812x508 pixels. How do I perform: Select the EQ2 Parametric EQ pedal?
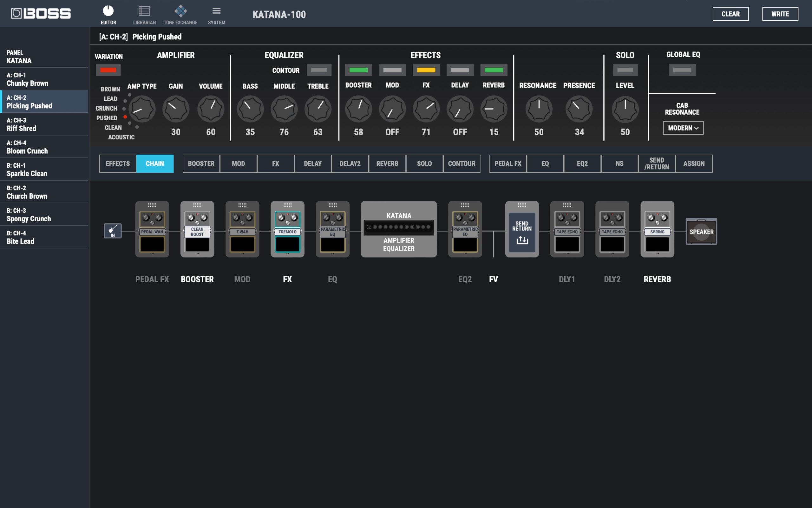tap(465, 229)
